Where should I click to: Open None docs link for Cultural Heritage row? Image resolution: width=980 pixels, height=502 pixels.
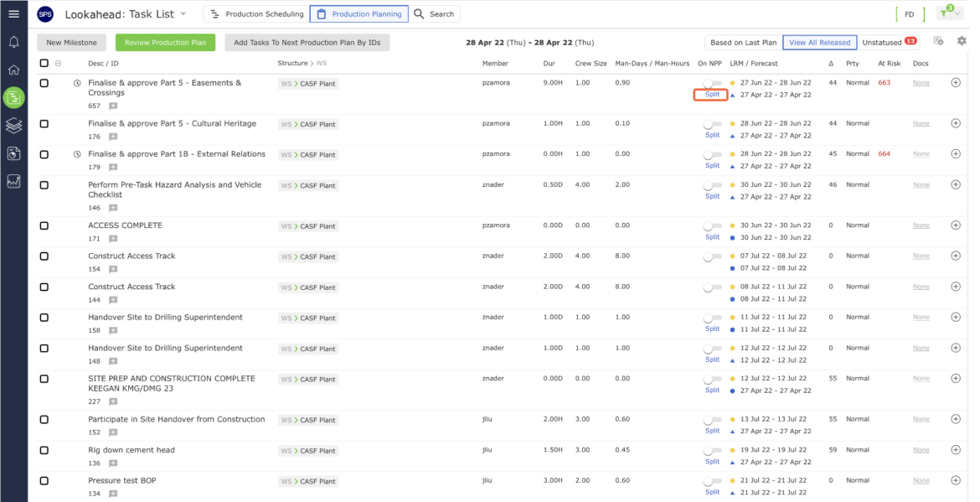click(x=921, y=124)
